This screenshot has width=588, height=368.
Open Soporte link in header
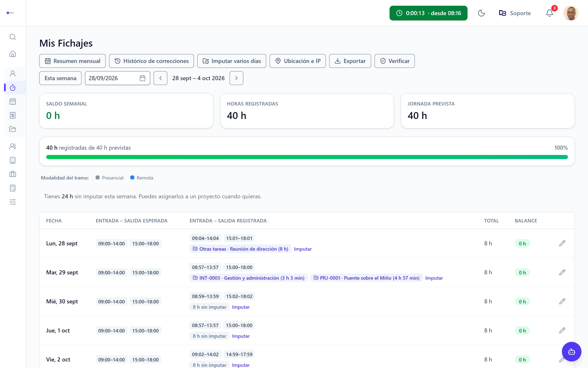[515, 13]
